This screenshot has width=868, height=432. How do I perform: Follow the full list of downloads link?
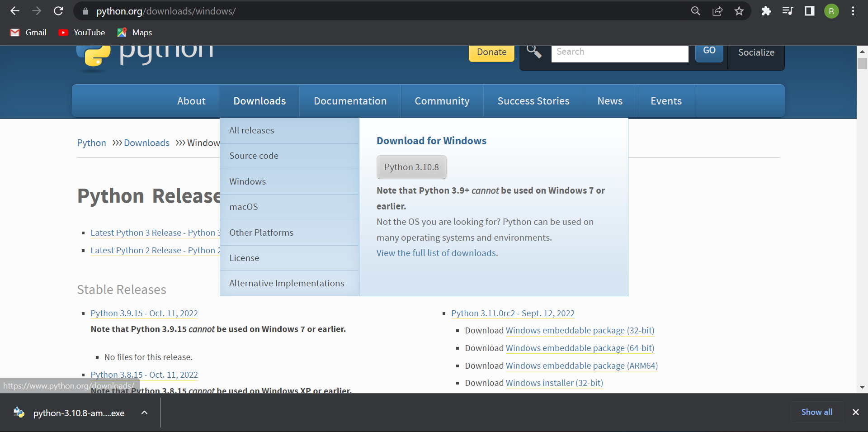click(436, 253)
